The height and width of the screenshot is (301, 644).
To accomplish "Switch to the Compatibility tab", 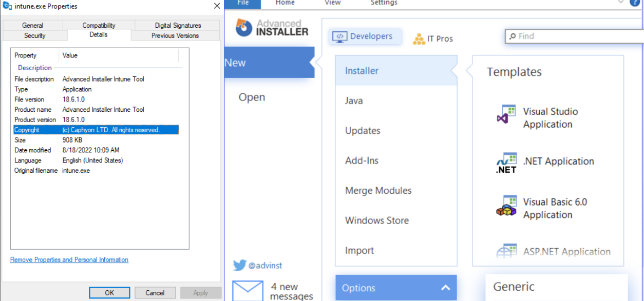I will tap(99, 25).
